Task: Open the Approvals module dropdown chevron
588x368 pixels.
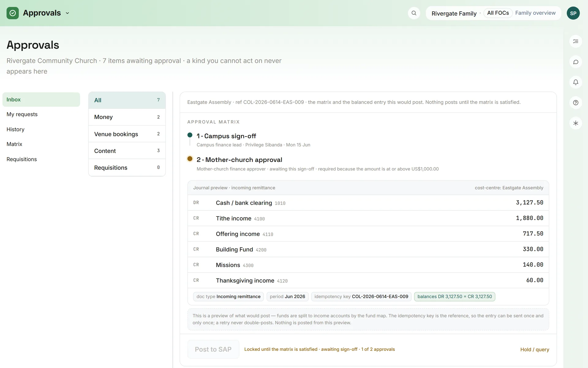Action: click(x=67, y=13)
